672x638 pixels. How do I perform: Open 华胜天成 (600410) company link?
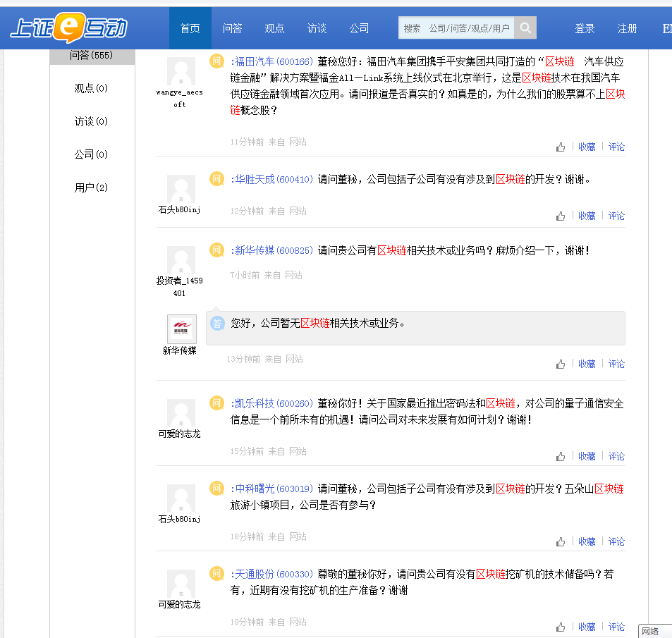(274, 179)
